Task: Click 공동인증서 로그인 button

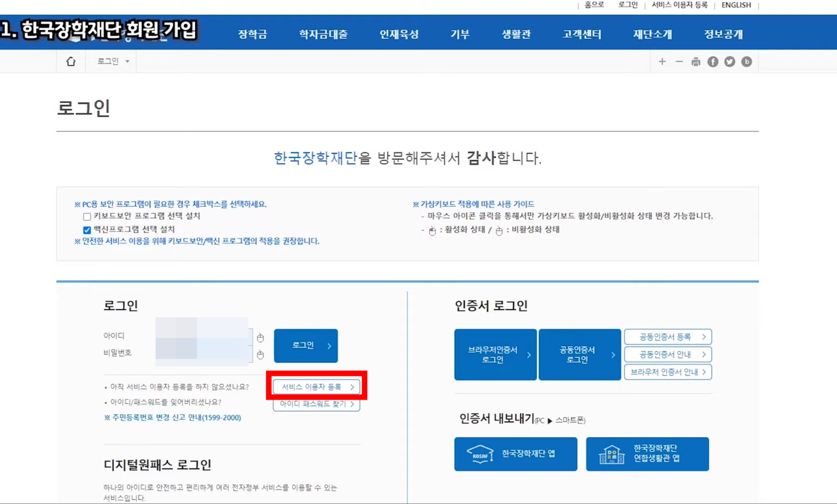Action: click(580, 355)
